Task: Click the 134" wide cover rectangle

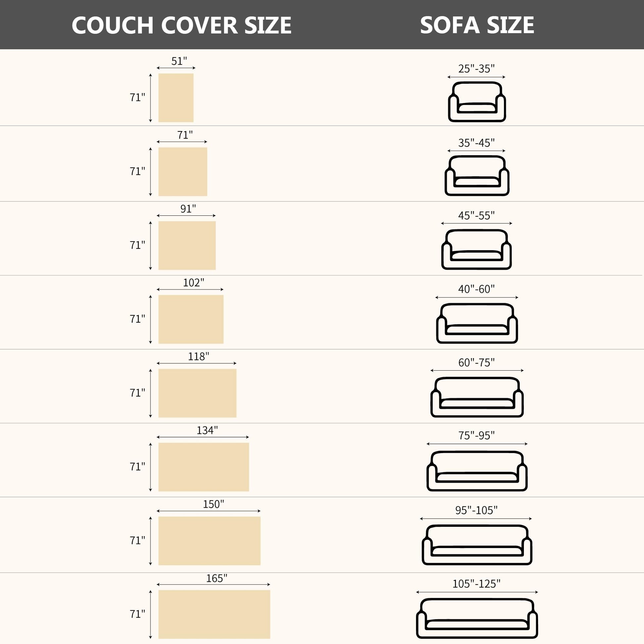Action: tap(204, 467)
